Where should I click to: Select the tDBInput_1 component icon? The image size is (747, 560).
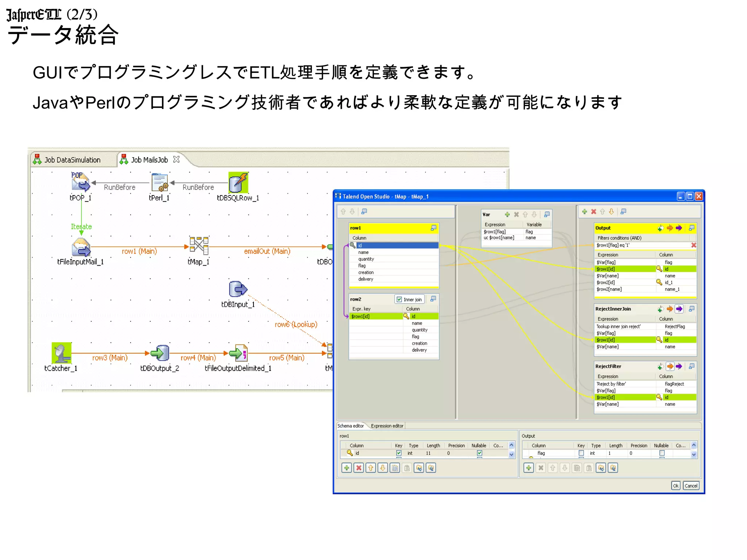tap(238, 289)
